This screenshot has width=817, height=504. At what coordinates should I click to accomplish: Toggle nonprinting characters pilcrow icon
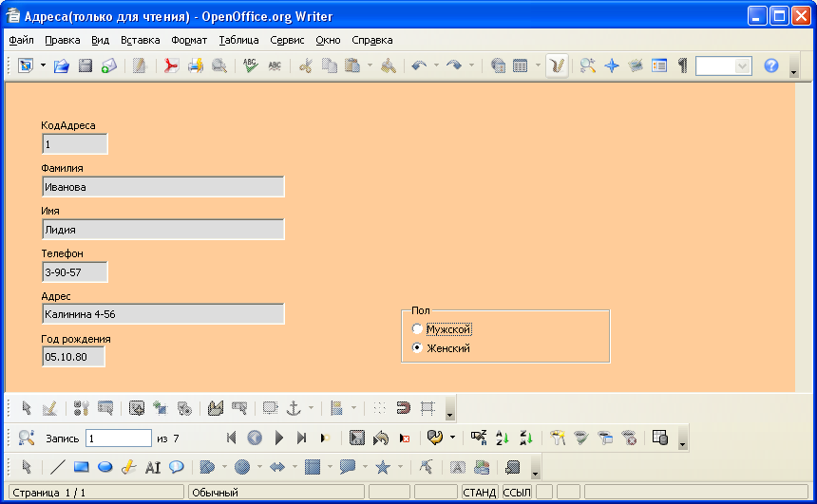(x=682, y=66)
